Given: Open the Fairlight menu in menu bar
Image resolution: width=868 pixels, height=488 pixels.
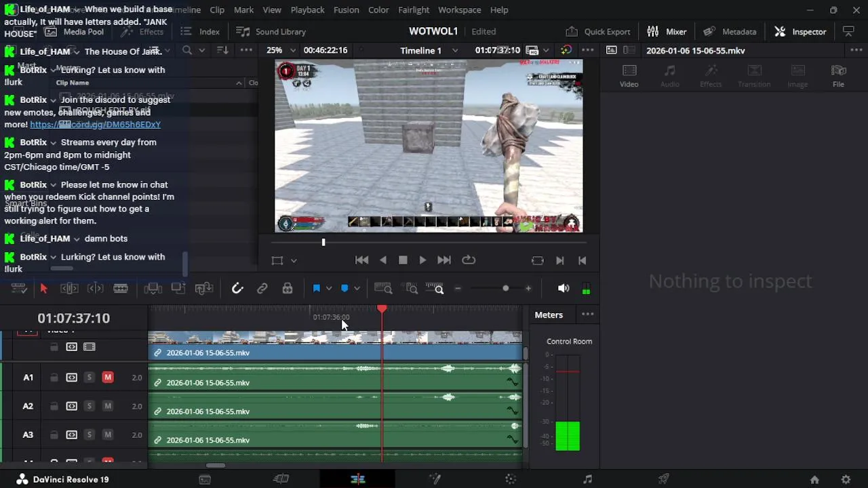Looking at the screenshot, I should click(414, 9).
